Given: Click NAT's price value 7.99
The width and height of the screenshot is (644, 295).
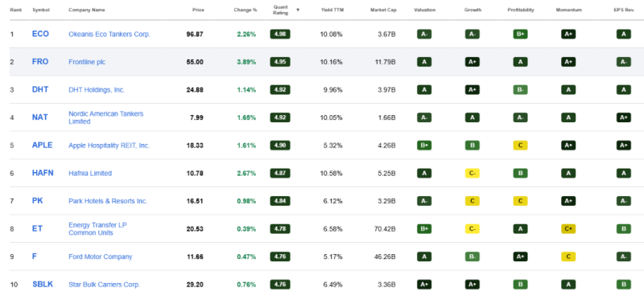Looking at the screenshot, I should point(196,117).
